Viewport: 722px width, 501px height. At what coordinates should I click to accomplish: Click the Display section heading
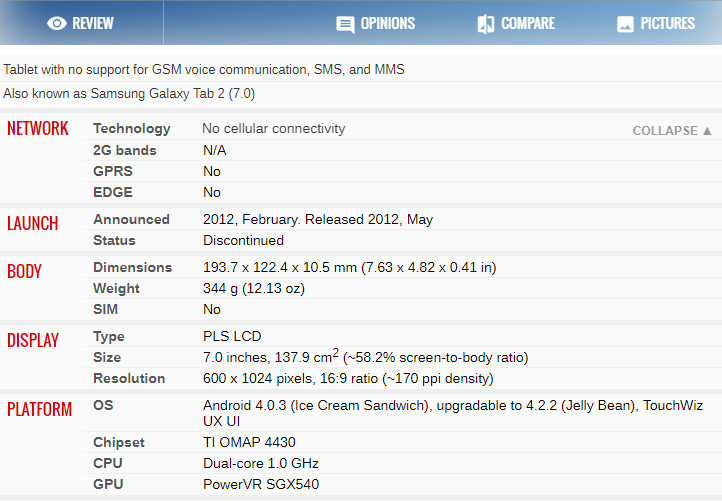[33, 341]
